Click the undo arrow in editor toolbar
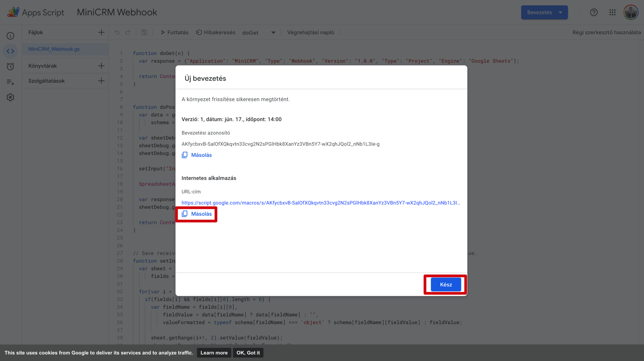The image size is (644, 361). (x=117, y=32)
